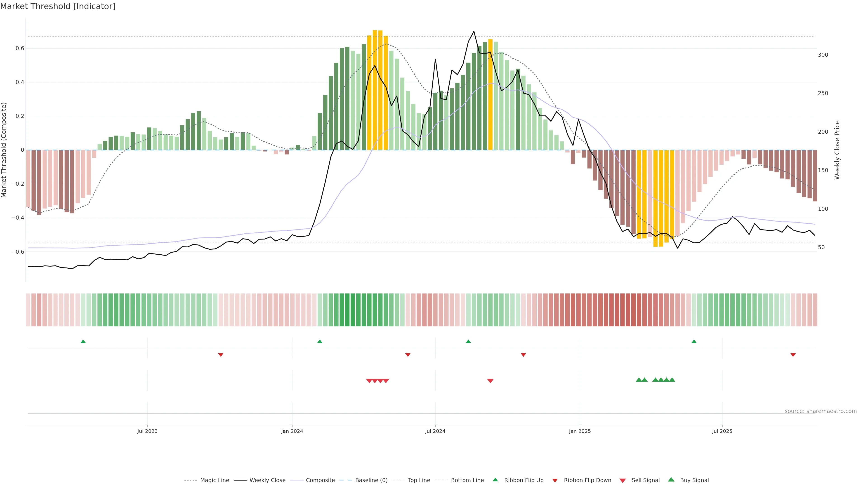Click the last ribbon flip down marker after Jul 2025
The image size is (868, 488).
(x=793, y=355)
